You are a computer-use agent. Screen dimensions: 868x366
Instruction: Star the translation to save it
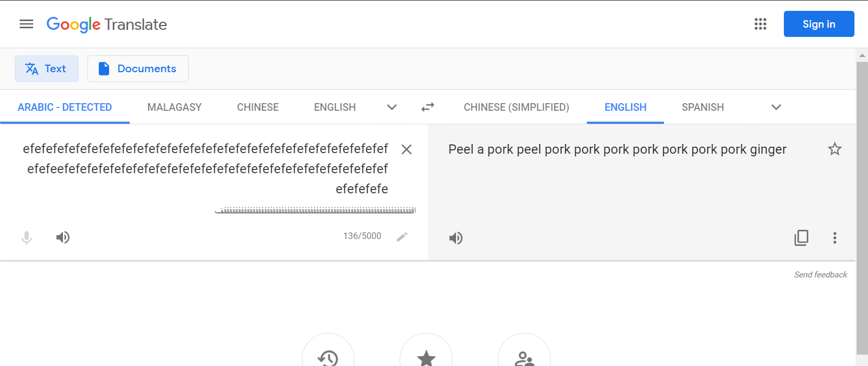(834, 149)
